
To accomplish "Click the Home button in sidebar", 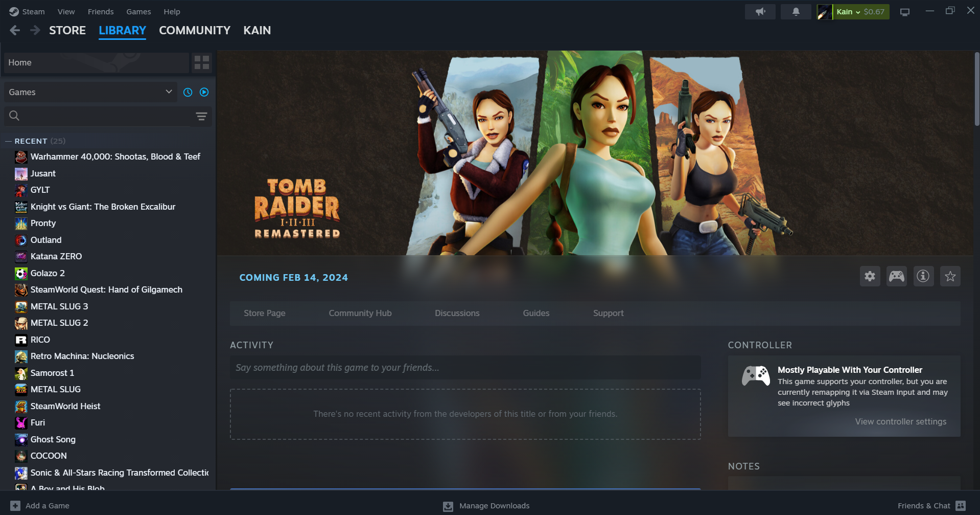I will (x=97, y=62).
